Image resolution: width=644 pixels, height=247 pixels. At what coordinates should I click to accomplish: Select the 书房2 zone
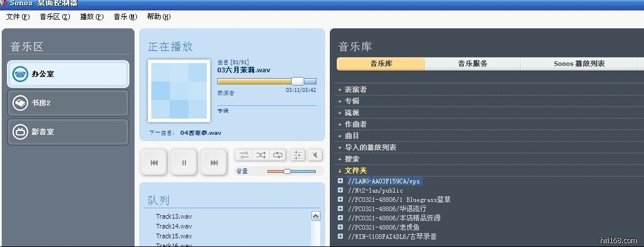(68, 103)
